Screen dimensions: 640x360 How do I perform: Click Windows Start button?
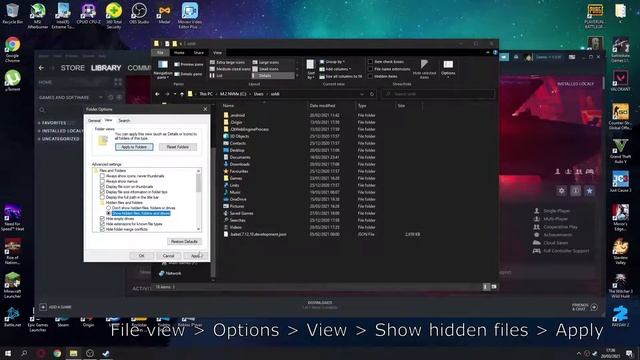click(8, 353)
